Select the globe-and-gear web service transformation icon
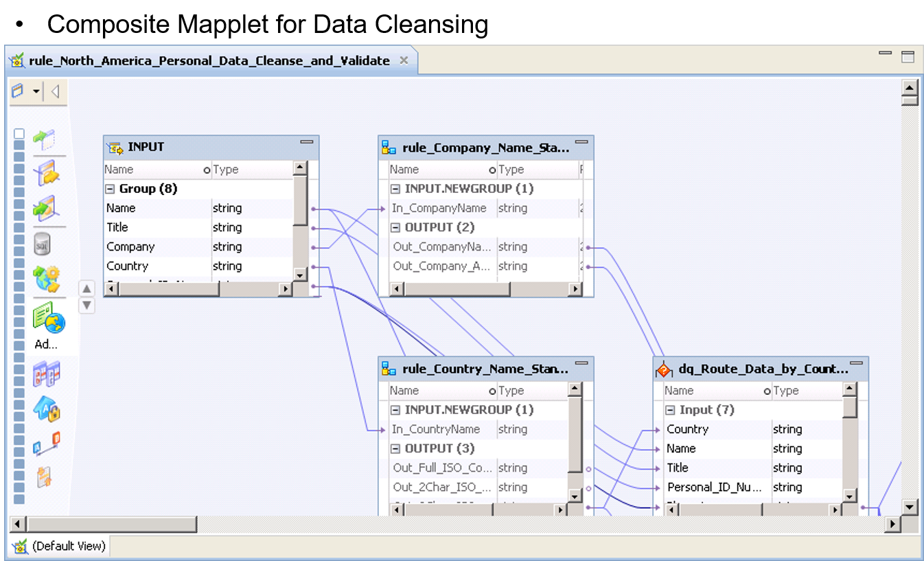The image size is (924, 561). tap(47, 279)
